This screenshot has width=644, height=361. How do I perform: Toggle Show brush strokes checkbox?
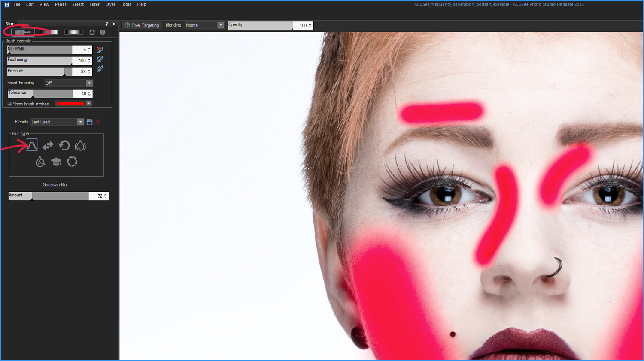click(10, 104)
